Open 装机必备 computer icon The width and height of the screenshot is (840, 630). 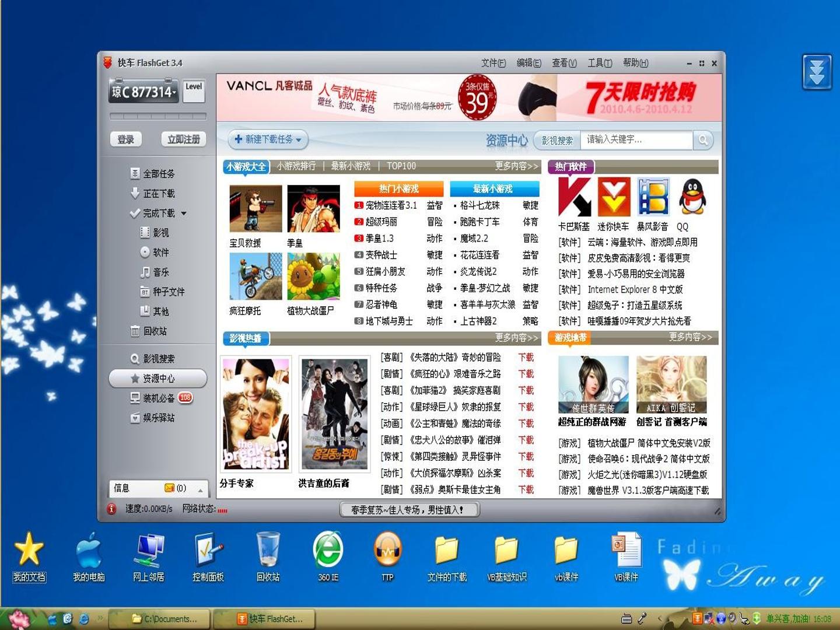click(135, 398)
